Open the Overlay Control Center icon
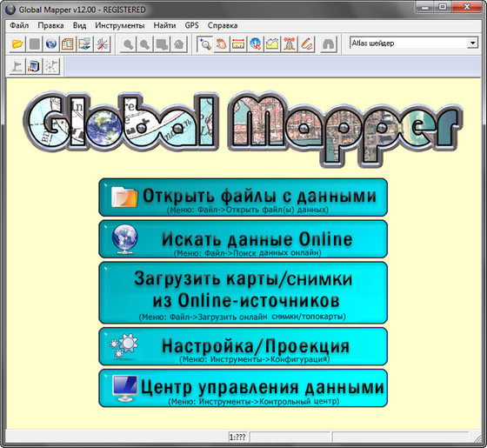The height and width of the screenshot is (448, 487). tap(68, 44)
